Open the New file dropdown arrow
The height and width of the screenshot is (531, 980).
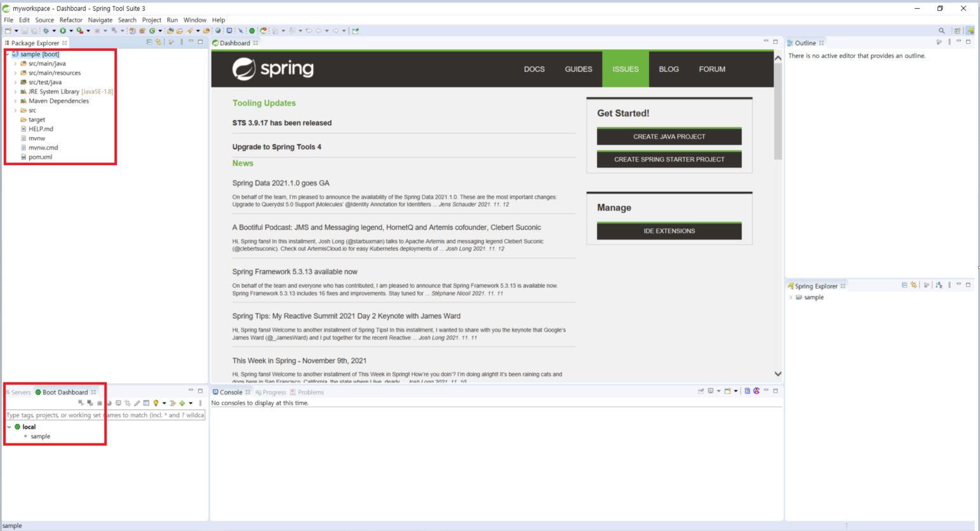pos(16,30)
